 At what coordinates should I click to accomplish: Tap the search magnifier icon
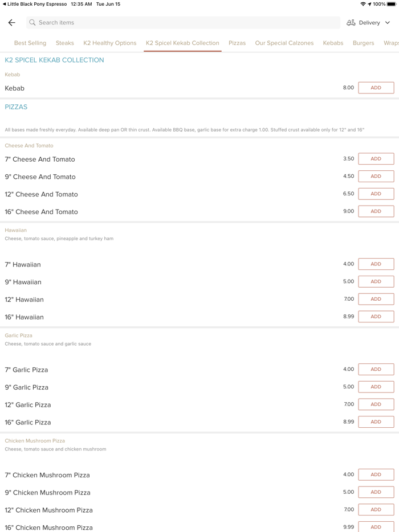pyautogui.click(x=32, y=23)
